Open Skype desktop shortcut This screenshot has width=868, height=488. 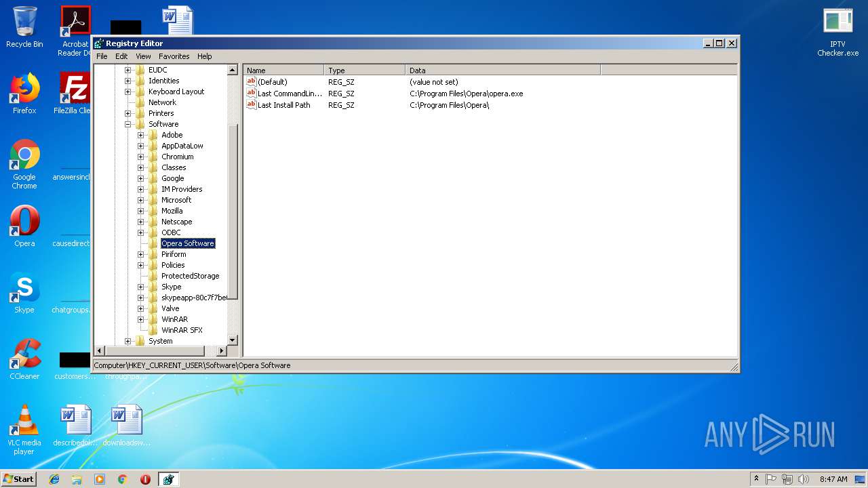(24, 293)
